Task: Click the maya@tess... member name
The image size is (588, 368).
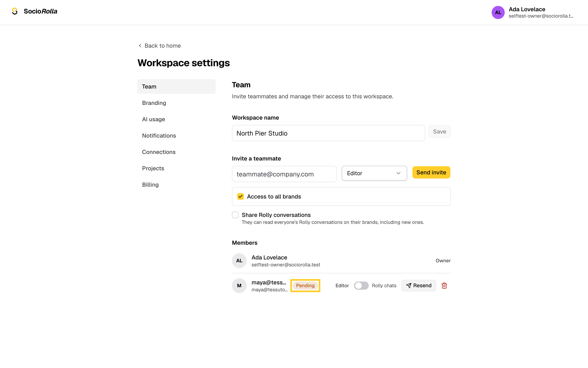Action: tap(269, 282)
